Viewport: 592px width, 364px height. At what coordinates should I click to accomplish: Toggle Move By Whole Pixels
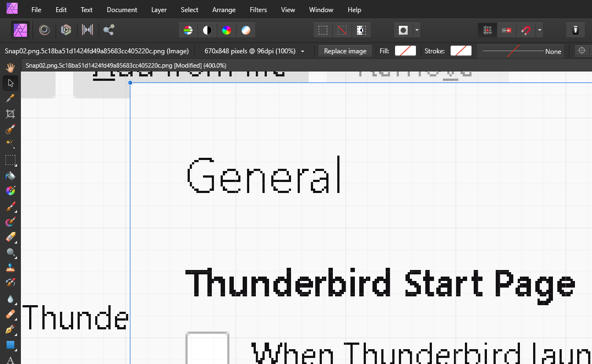pos(507,31)
